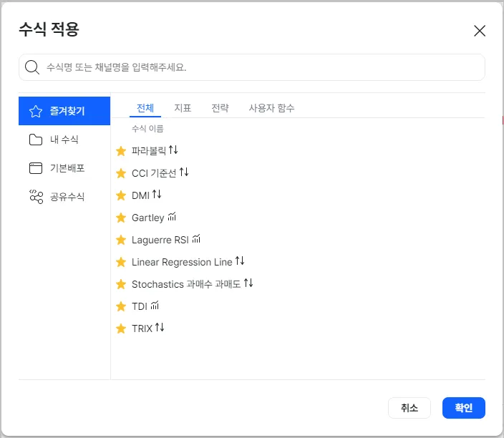Image resolution: width=504 pixels, height=438 pixels.
Task: Click the search magnifier icon
Action: (31, 67)
